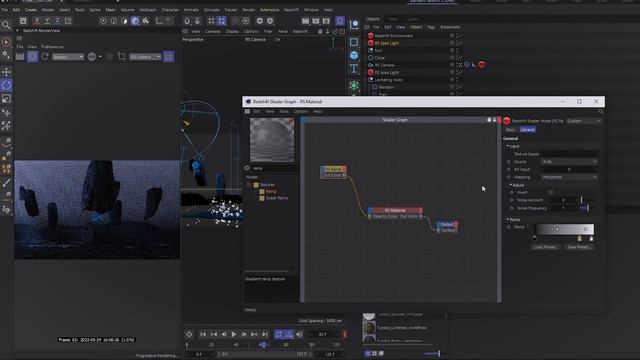Select the Move tool in left toolbar

coord(7,72)
